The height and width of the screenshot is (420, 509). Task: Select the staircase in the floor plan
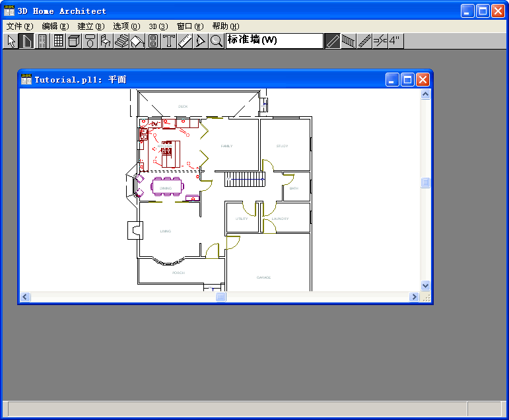pos(245,180)
